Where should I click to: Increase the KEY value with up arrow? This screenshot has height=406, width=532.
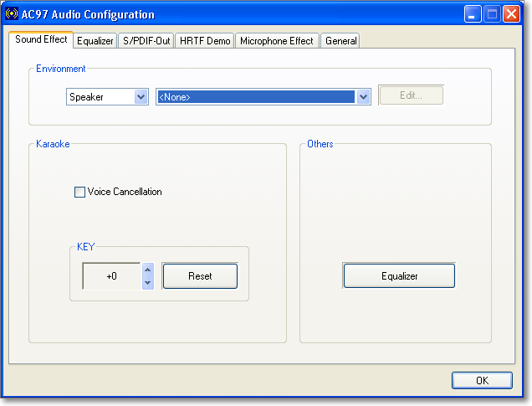tap(147, 270)
